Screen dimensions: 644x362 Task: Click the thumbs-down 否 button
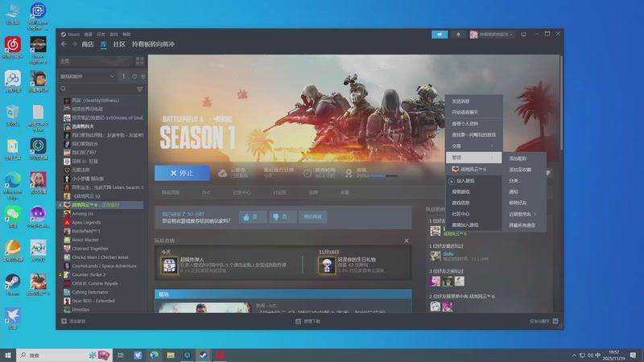tap(283, 216)
